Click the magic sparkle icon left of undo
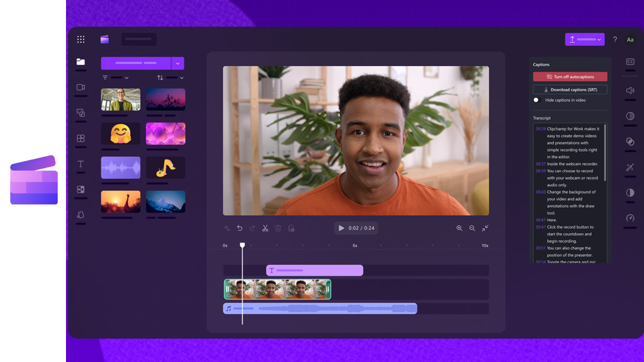The height and width of the screenshot is (362, 644). click(227, 228)
